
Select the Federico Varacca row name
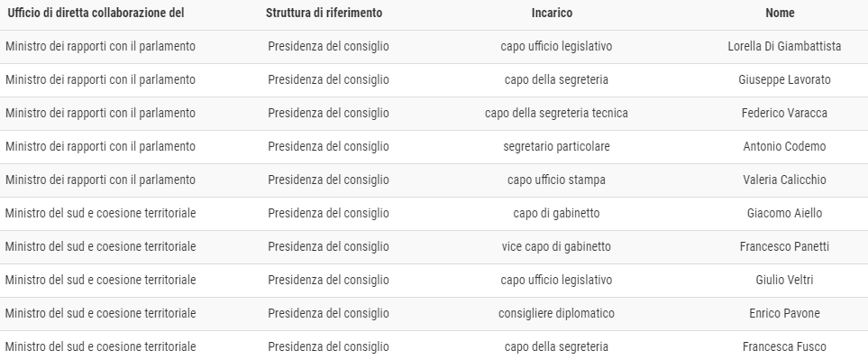pyautogui.click(x=784, y=113)
